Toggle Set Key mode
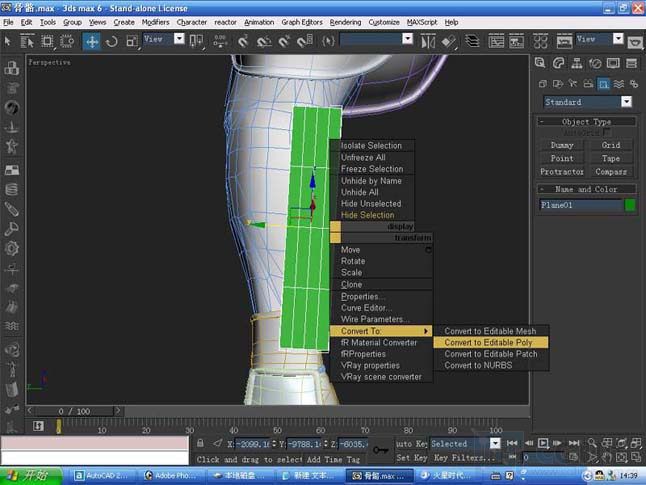The height and width of the screenshot is (485, 646). pyautogui.click(x=412, y=457)
